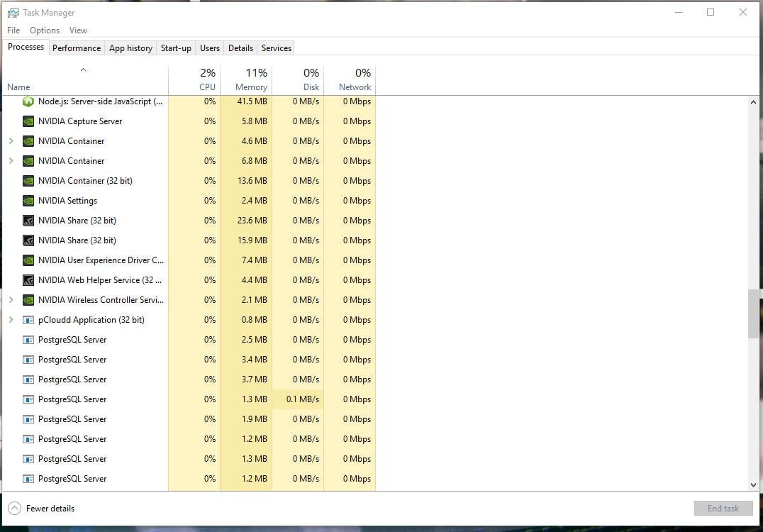This screenshot has width=763, height=532.
Task: Click PostgreSQL Server icon with 3.7 MB memory
Action: [28, 379]
